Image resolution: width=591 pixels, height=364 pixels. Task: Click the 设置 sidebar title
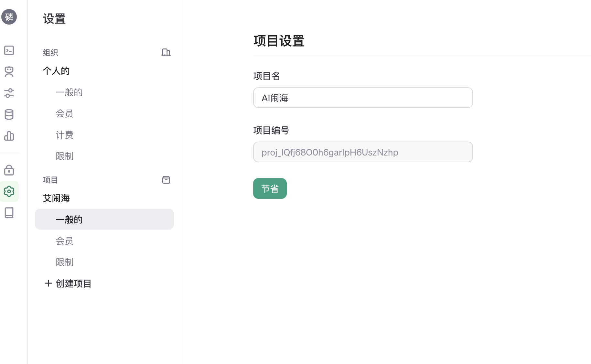pos(54,19)
